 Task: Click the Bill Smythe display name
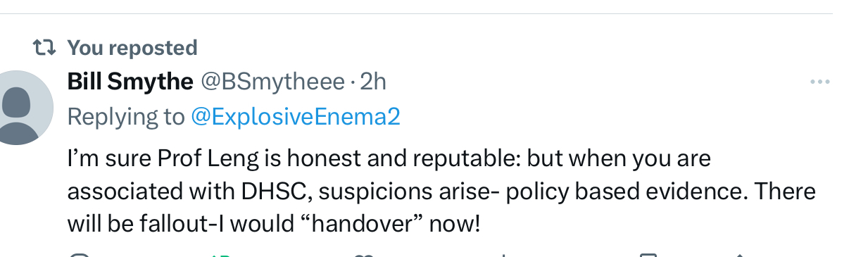click(130, 82)
